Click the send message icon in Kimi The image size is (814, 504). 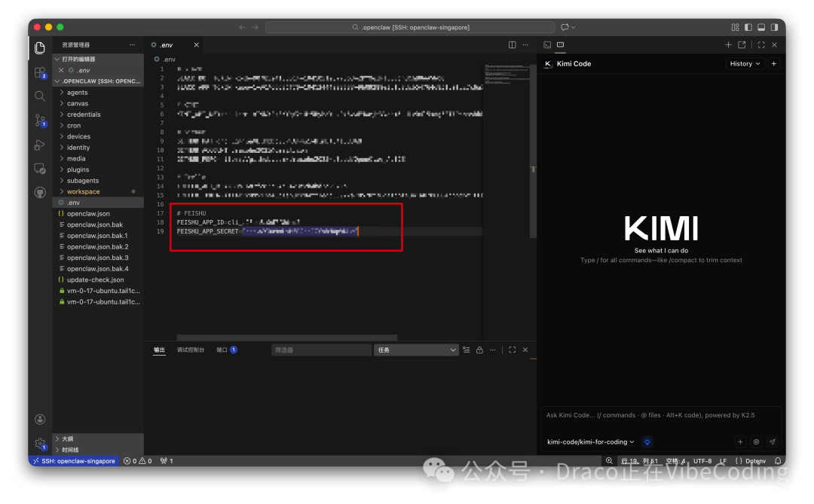[772, 442]
